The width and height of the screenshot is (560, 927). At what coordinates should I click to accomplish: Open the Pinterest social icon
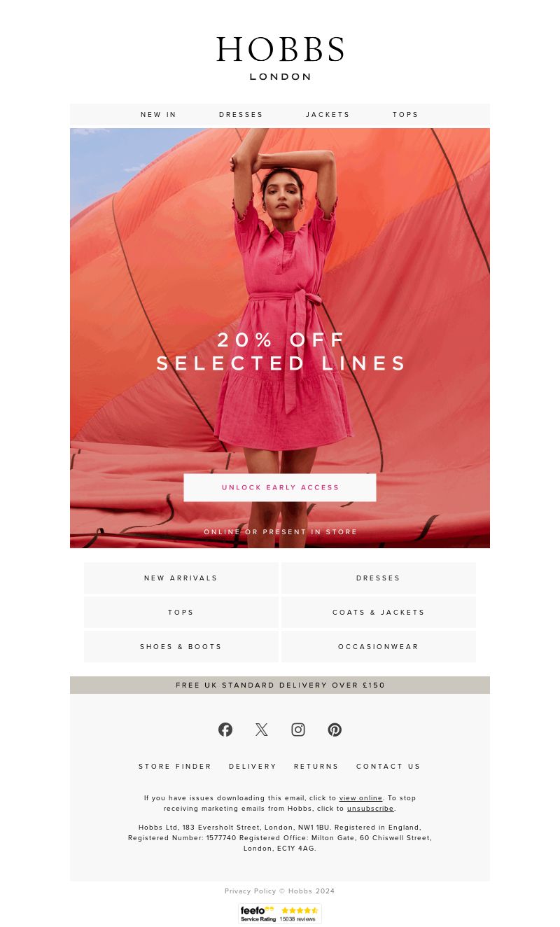(335, 730)
